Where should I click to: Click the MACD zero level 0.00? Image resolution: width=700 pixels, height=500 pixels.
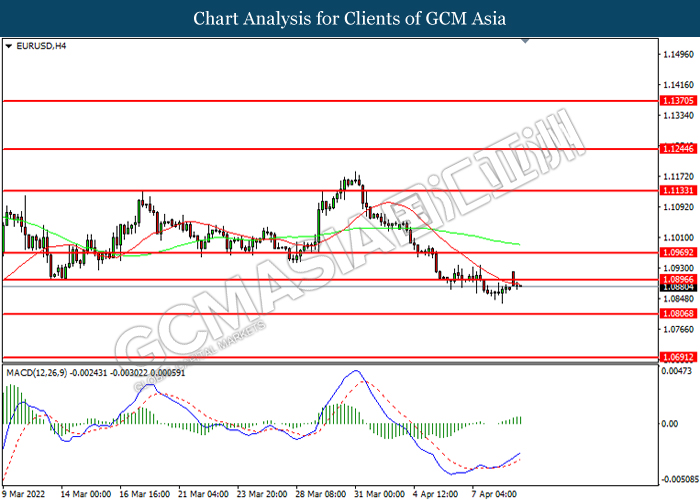669,424
